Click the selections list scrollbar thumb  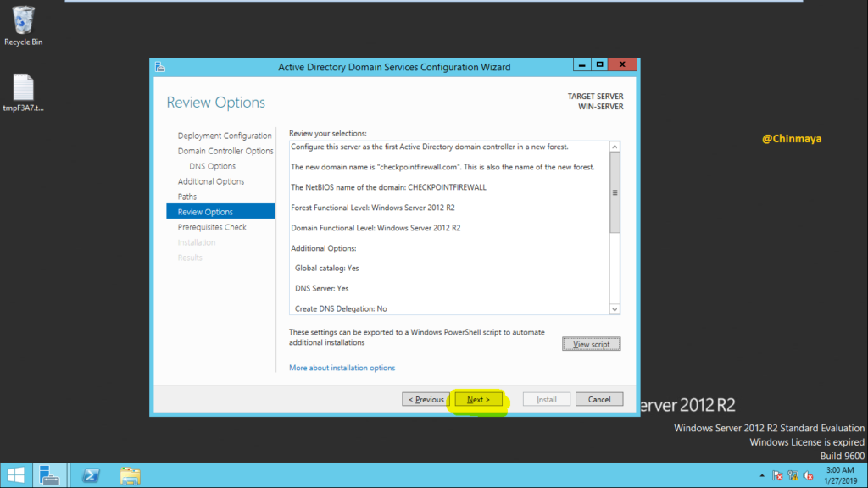[615, 192]
